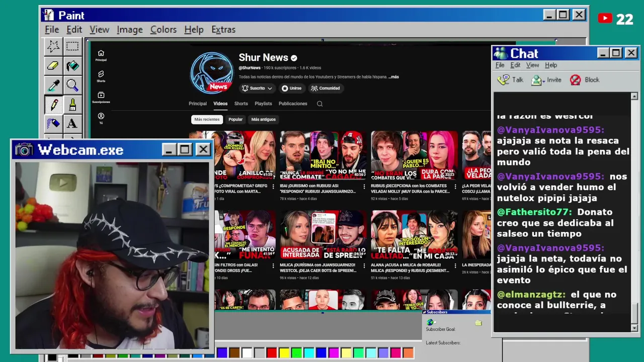
Task: Open video title MILICA DURÍSIMA con JUANSGUARNIZO
Action: [x=318, y=267]
